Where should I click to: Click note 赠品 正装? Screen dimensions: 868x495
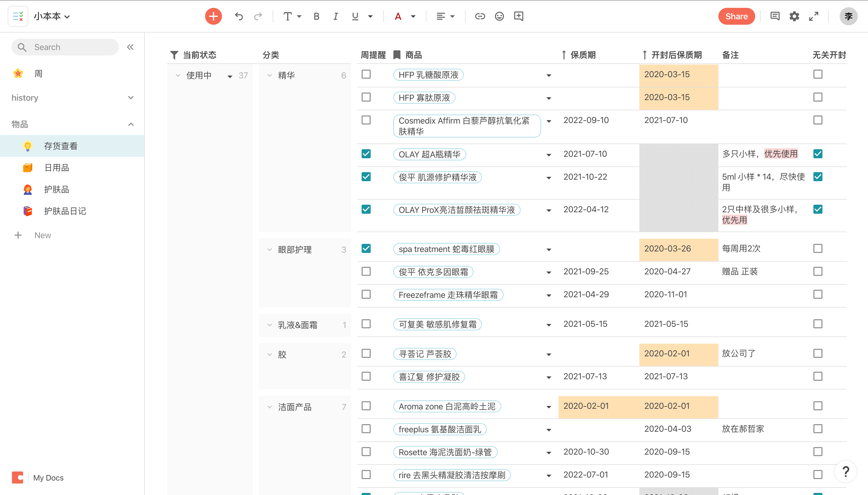740,271
